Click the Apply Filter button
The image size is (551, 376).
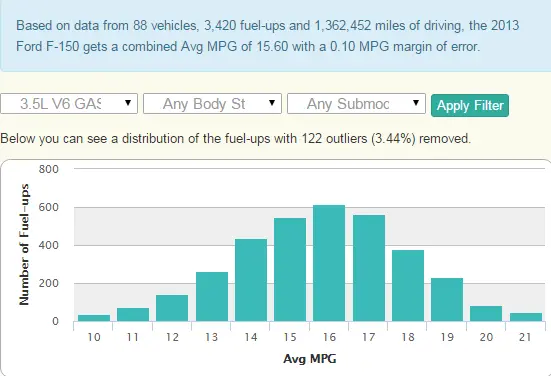470,105
